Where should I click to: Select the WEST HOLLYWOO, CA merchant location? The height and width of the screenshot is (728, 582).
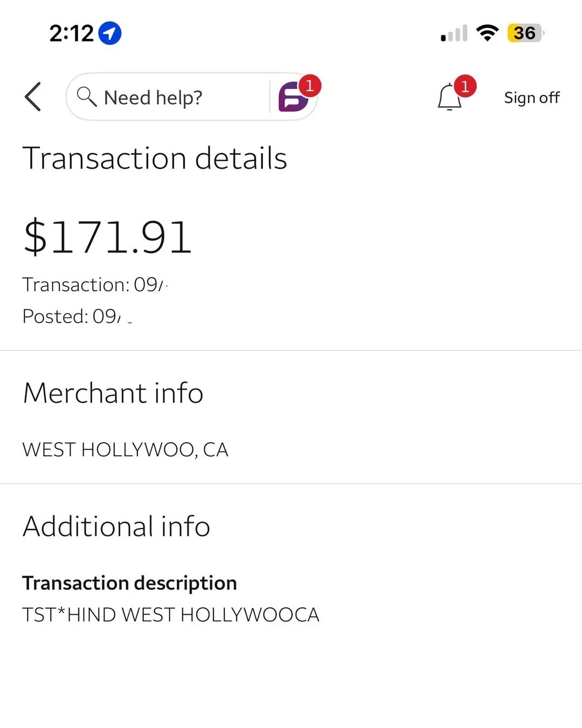[x=125, y=450]
